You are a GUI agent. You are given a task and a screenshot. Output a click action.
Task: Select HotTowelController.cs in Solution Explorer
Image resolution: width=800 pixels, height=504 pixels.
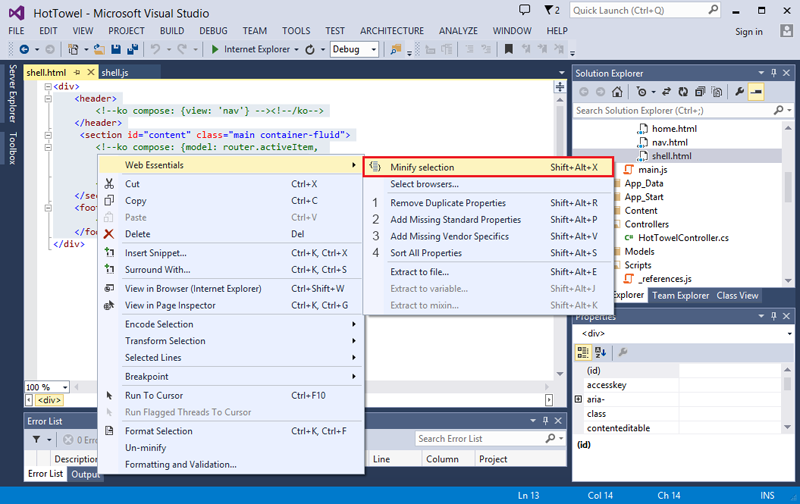(x=683, y=238)
